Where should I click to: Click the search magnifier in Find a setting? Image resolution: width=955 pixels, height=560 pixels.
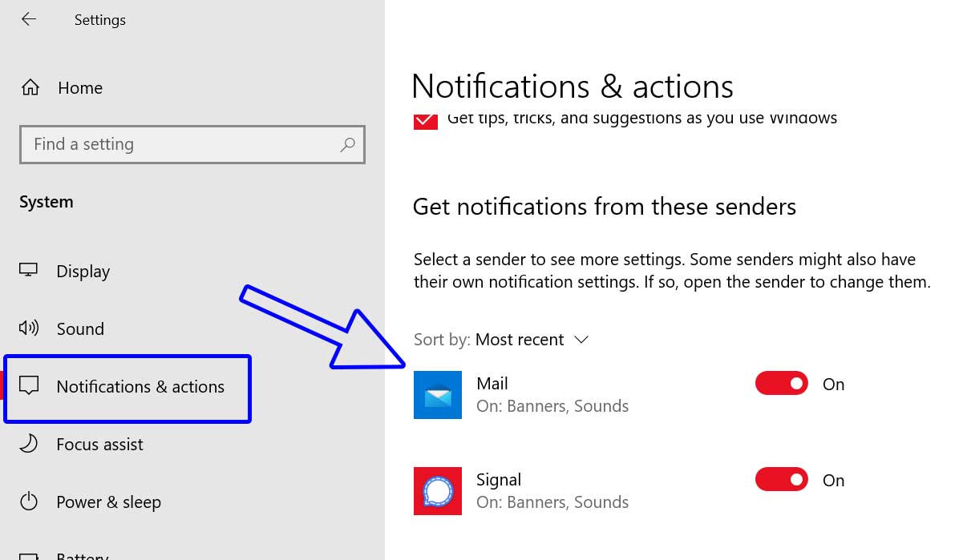point(347,144)
